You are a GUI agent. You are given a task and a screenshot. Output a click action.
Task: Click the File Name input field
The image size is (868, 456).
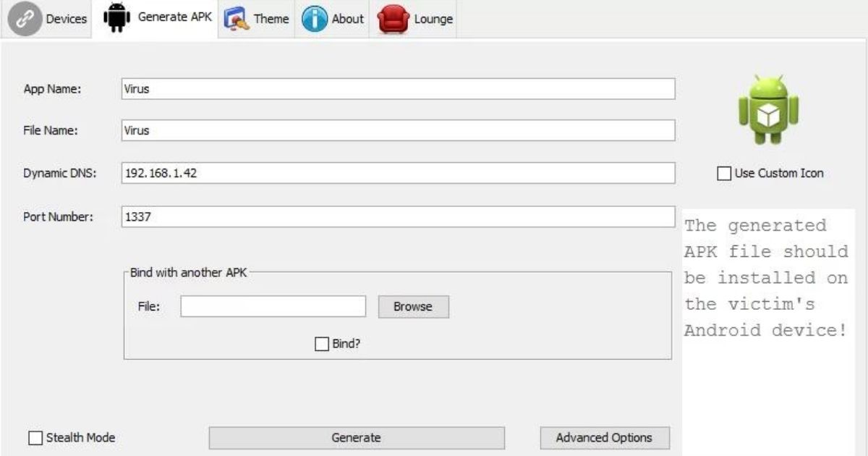click(x=398, y=131)
